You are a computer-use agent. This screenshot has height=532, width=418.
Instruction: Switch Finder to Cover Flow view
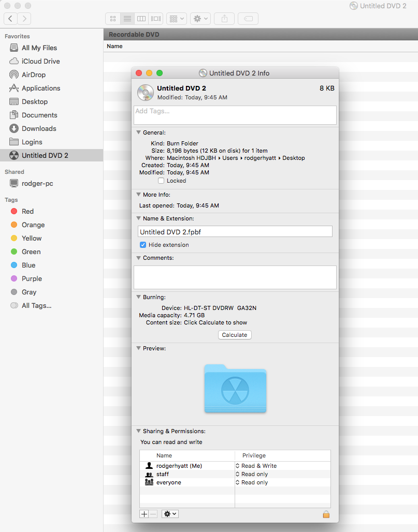point(156,19)
